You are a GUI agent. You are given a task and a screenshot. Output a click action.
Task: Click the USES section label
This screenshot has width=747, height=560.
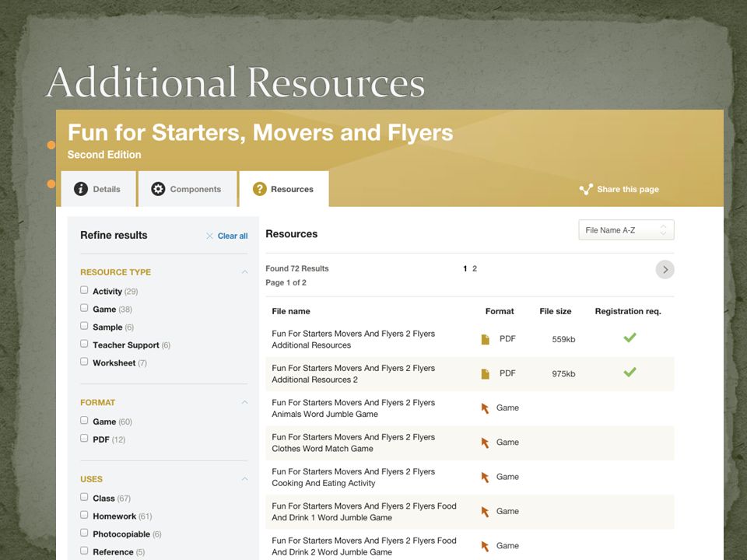click(x=92, y=479)
